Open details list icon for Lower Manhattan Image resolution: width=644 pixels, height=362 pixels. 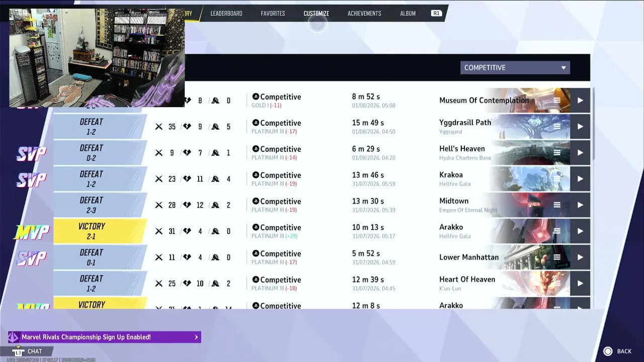[x=557, y=257]
